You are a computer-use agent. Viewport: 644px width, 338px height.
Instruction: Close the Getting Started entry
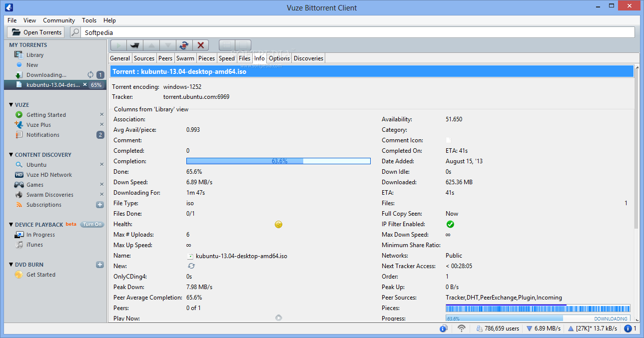click(102, 115)
